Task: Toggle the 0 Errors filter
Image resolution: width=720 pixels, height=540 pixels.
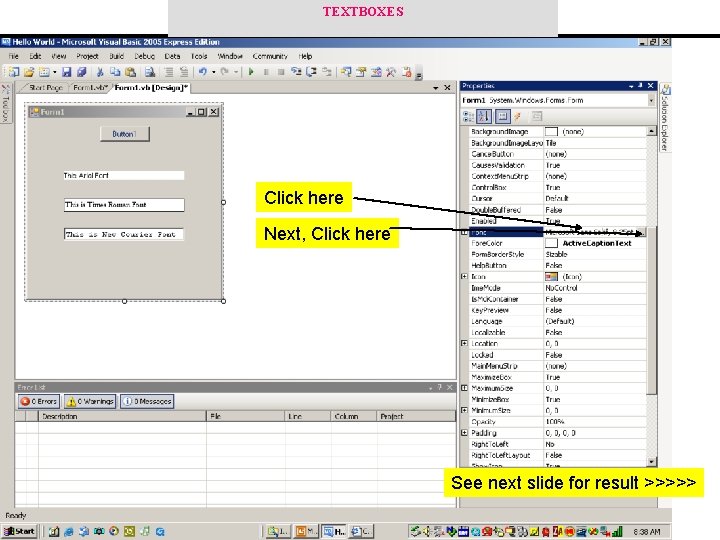Action: [39, 401]
